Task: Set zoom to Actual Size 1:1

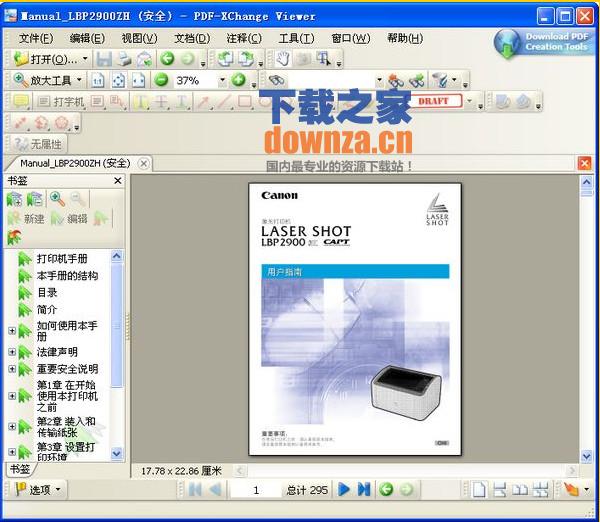Action: tap(98, 80)
